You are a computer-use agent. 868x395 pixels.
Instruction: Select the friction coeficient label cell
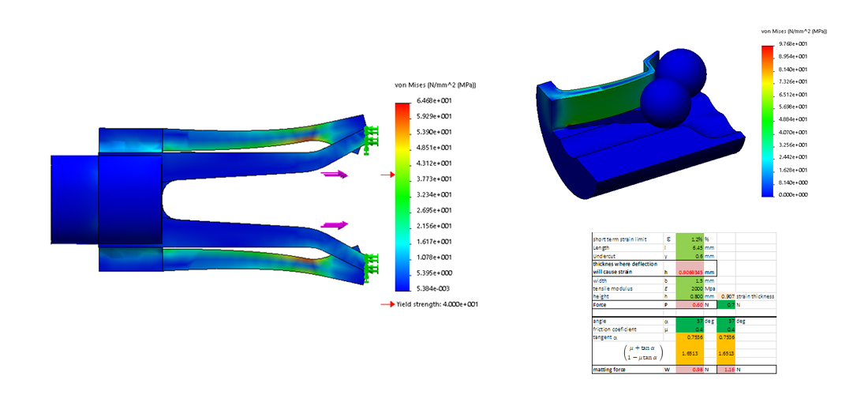(x=628, y=329)
